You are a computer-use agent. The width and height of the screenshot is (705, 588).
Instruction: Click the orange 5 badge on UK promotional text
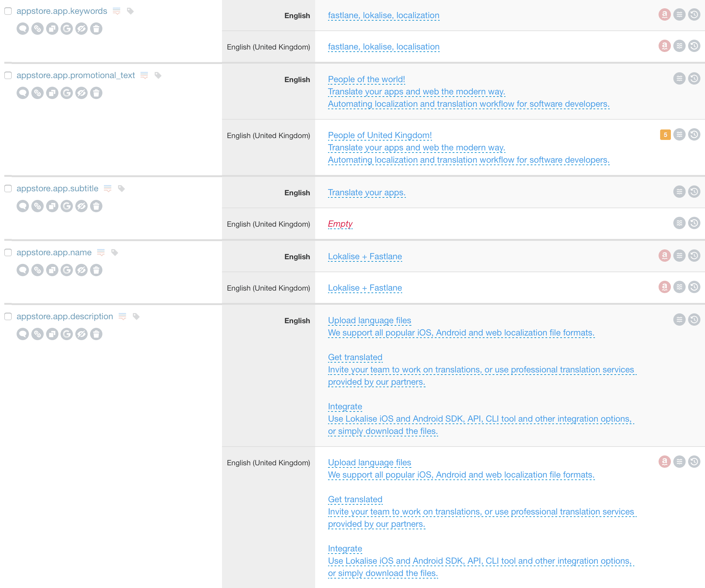(x=665, y=135)
